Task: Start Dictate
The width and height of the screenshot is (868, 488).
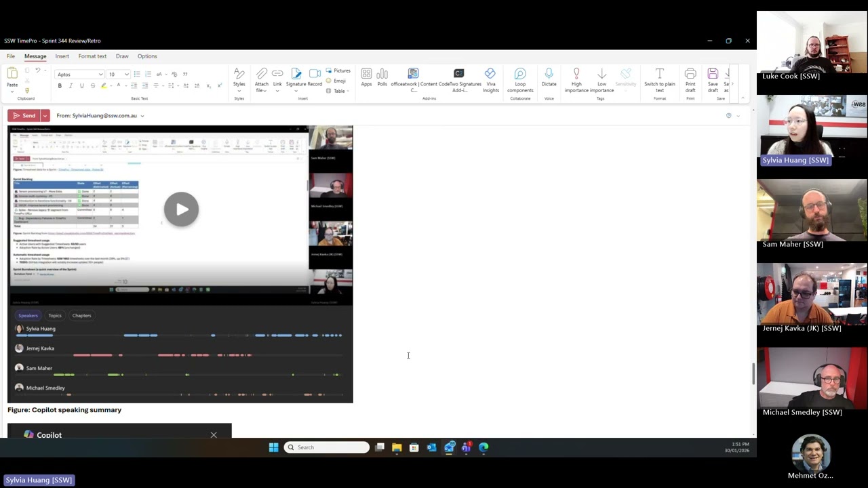Action: click(549, 78)
